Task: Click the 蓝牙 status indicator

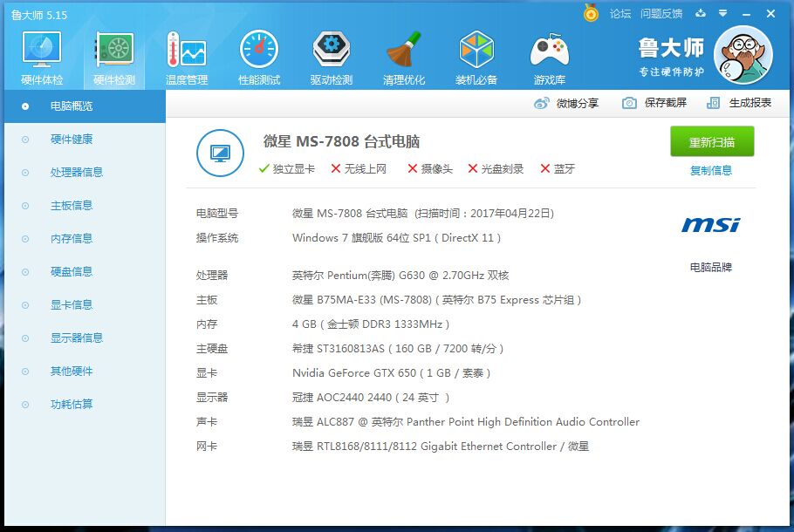Action: pos(558,168)
